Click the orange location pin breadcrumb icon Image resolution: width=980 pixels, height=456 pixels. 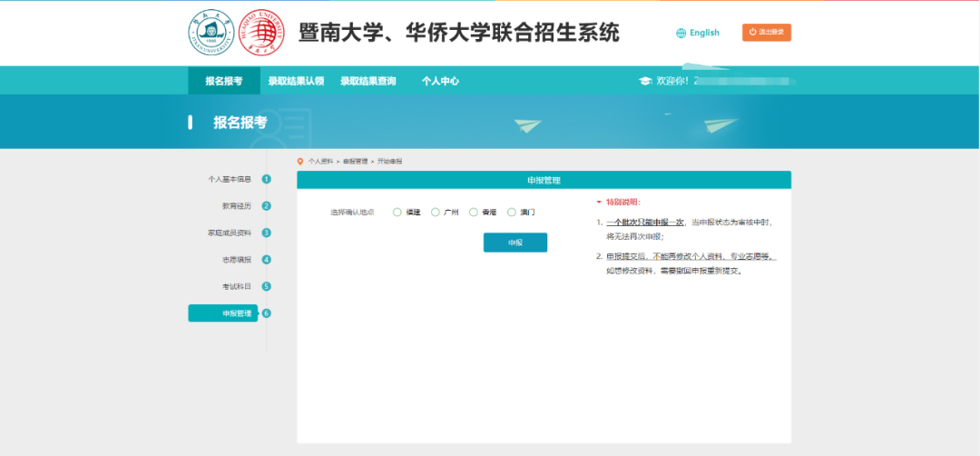point(300,162)
